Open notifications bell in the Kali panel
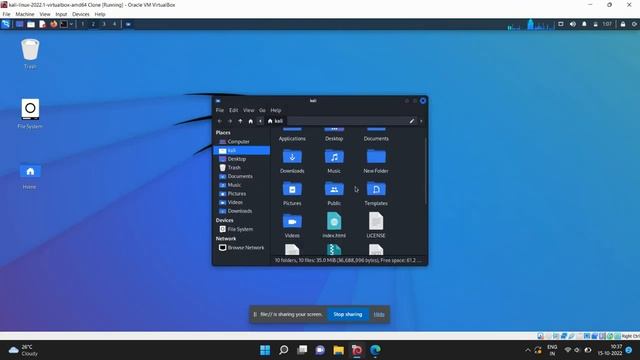This screenshot has width=640, height=360. click(584, 24)
